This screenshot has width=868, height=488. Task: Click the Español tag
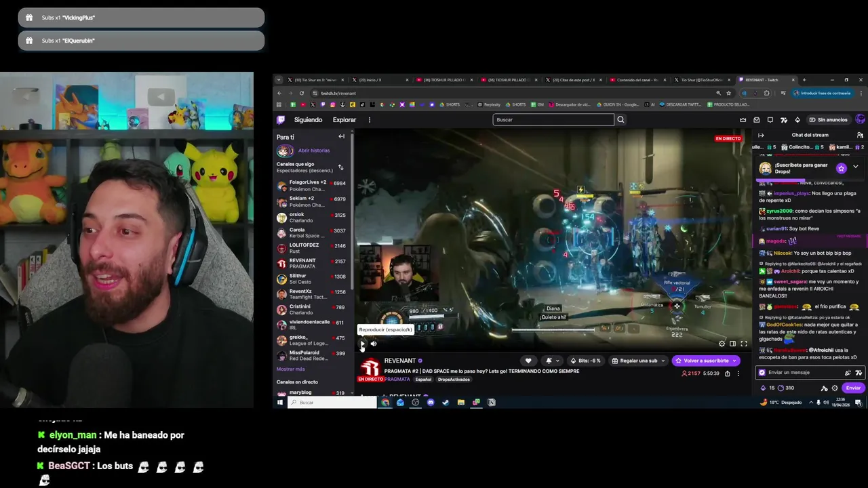423,380
